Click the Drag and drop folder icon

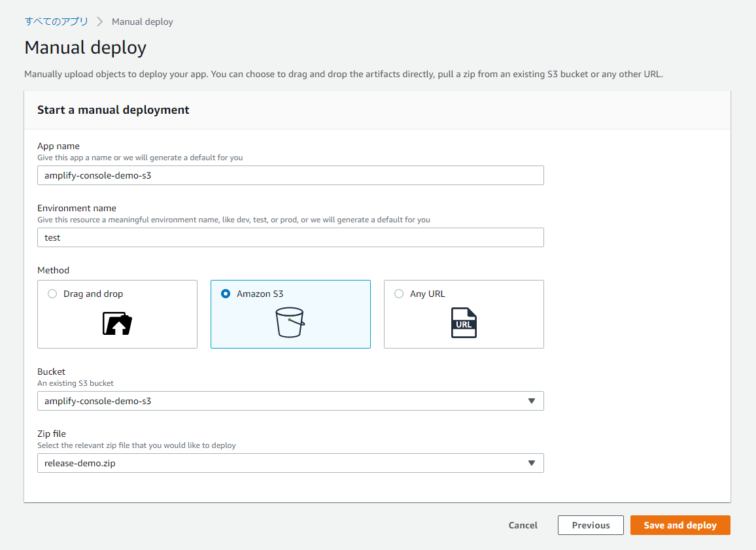[x=117, y=323]
